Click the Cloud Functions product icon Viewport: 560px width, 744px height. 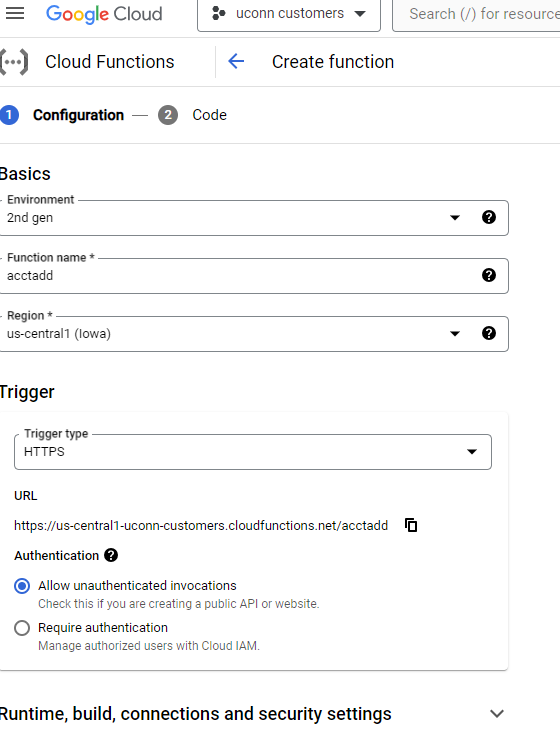pyautogui.click(x=14, y=62)
